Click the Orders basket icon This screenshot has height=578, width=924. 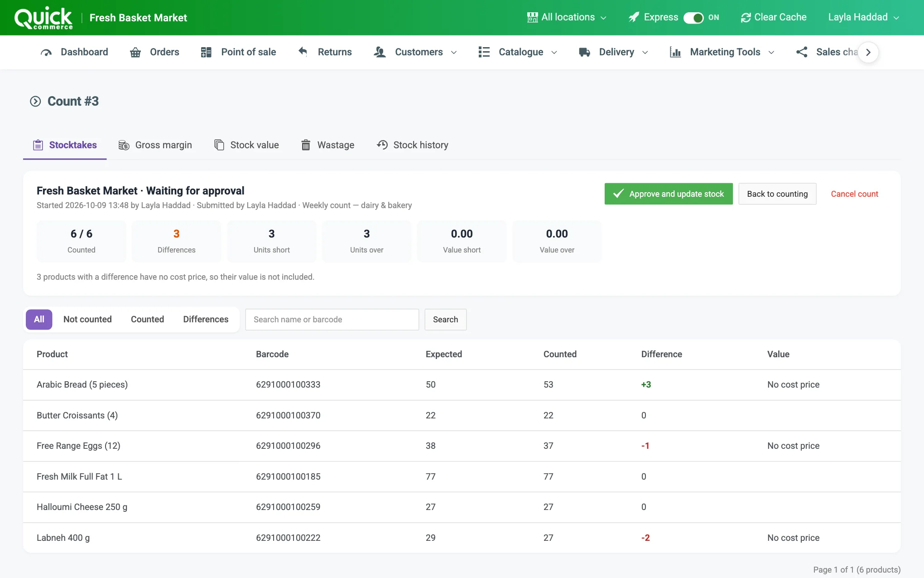coord(135,52)
